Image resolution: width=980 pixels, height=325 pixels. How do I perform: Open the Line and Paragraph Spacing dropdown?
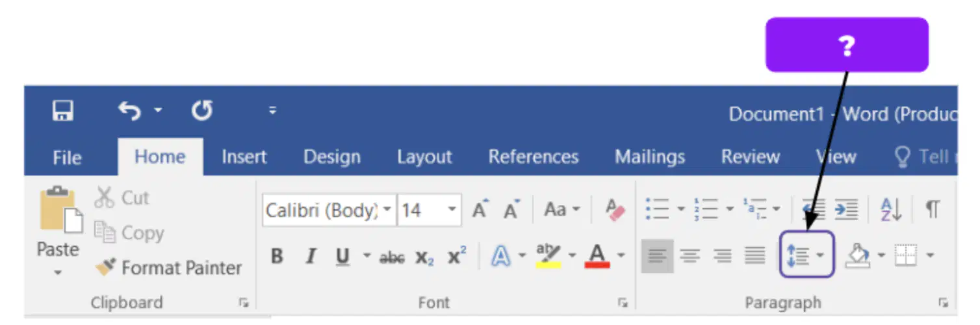tap(806, 254)
